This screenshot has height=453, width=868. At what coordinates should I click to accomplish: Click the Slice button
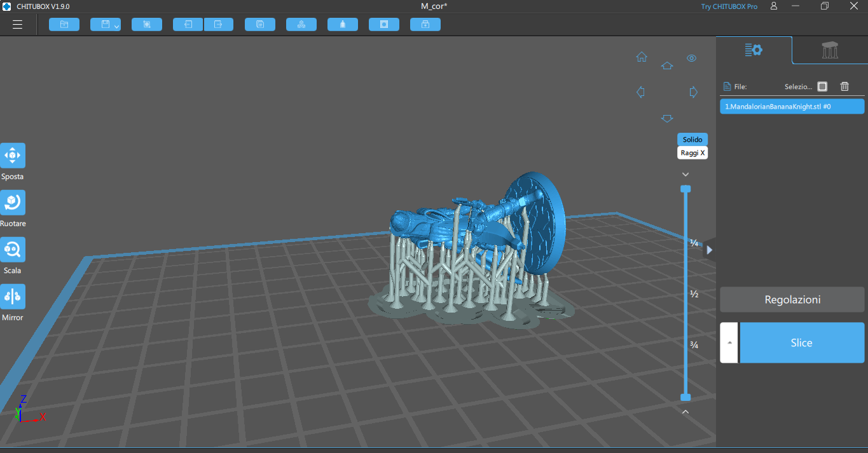(801, 342)
